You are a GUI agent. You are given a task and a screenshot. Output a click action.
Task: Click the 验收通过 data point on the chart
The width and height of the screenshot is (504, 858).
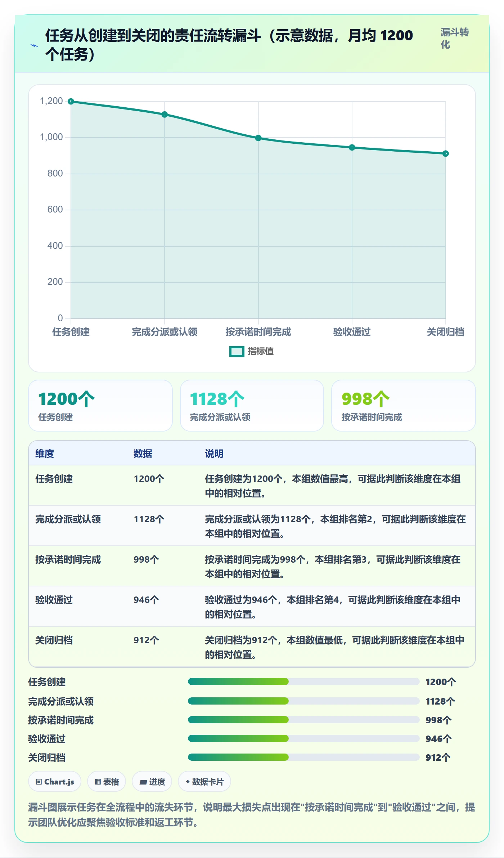352,147
